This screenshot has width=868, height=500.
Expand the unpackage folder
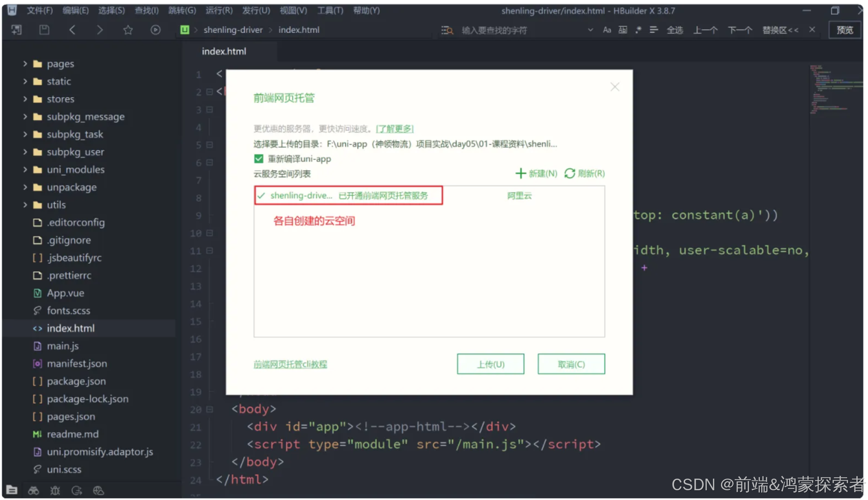click(x=25, y=187)
